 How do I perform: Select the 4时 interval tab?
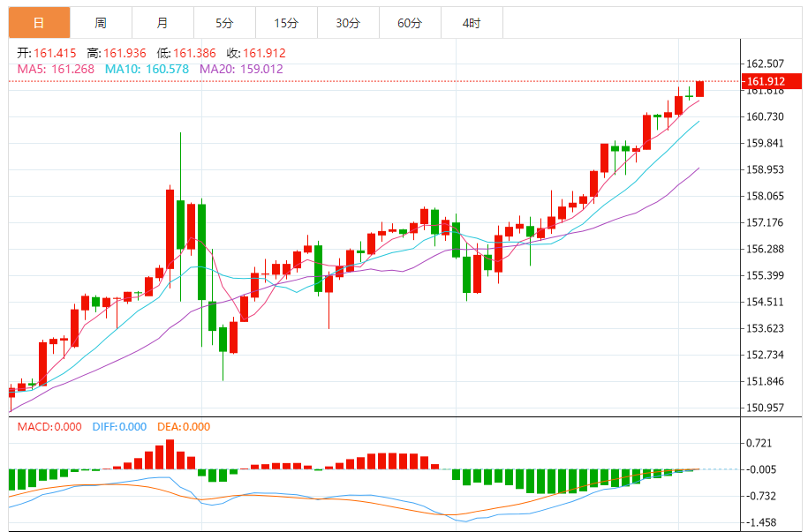click(472, 23)
